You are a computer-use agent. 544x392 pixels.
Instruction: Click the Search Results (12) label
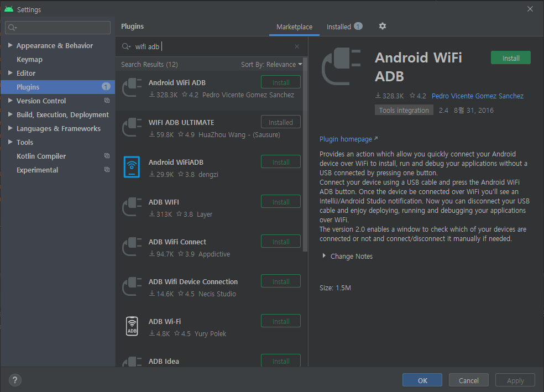coord(149,65)
